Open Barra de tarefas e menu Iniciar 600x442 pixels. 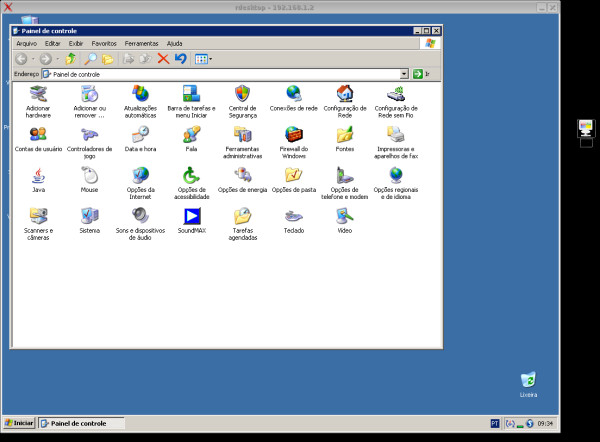[191, 101]
